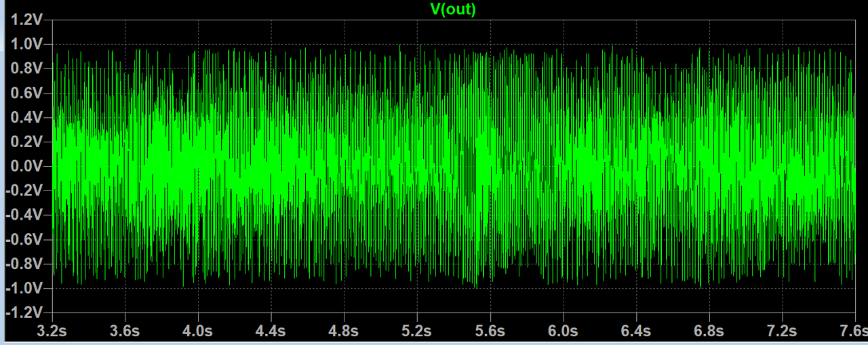Click the 1.2V vertical axis label
The width and height of the screenshot is (868, 345).
coord(27,20)
